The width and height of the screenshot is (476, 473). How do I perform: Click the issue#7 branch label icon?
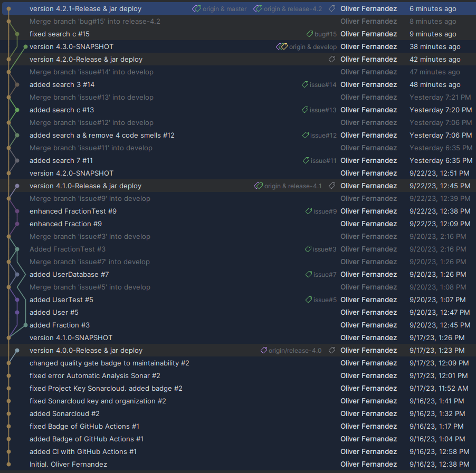pyautogui.click(x=308, y=274)
